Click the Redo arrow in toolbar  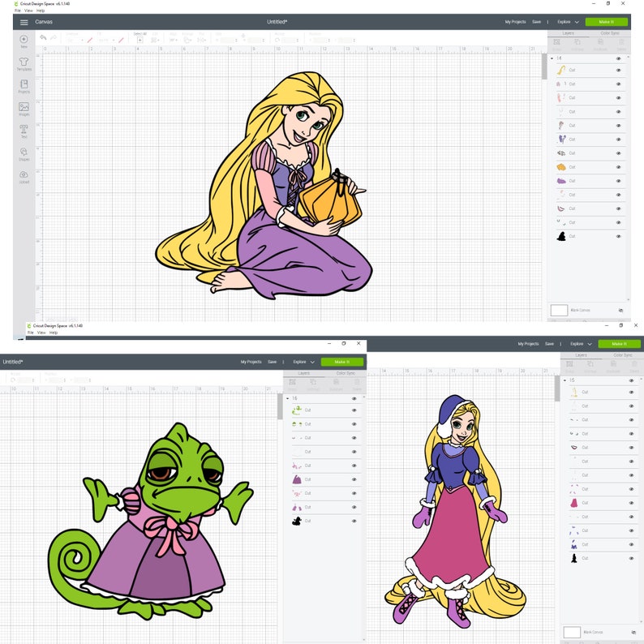pyautogui.click(x=54, y=38)
